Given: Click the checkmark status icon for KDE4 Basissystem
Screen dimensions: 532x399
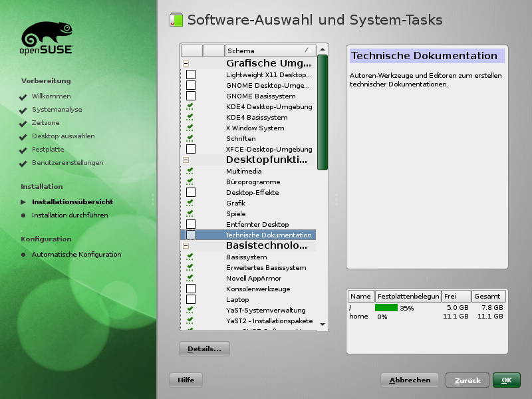Looking at the screenshot, I should [x=190, y=117].
